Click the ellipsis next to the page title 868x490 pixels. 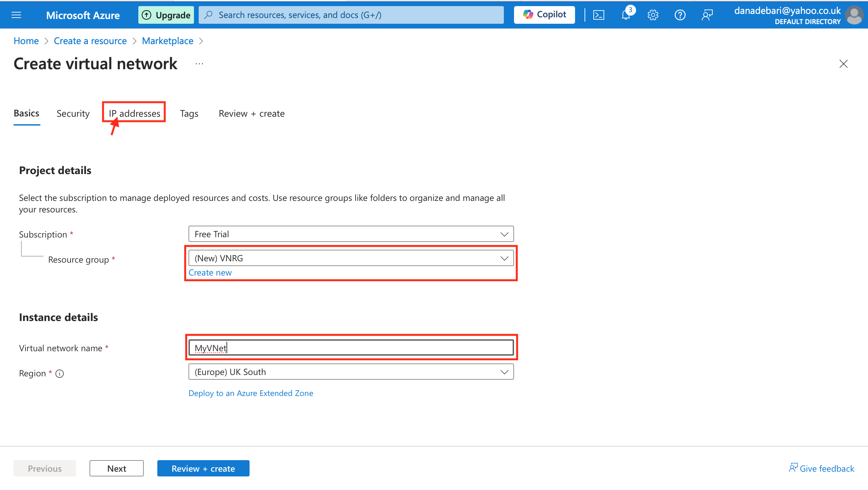[199, 64]
